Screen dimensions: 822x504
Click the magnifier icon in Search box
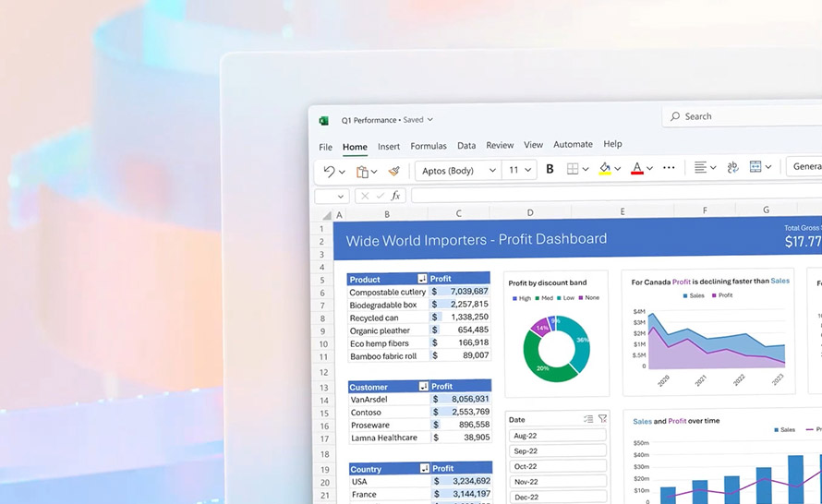(675, 116)
